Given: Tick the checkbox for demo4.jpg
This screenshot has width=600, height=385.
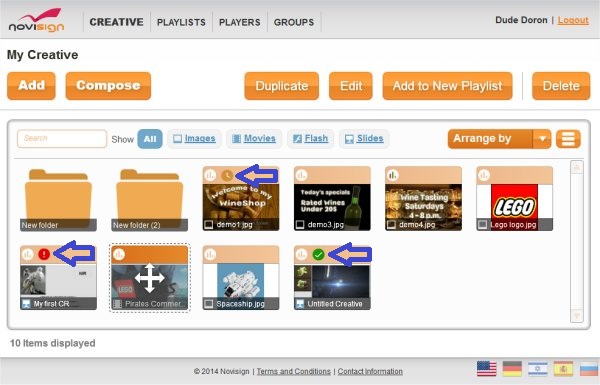Looking at the screenshot, I should [391, 225].
